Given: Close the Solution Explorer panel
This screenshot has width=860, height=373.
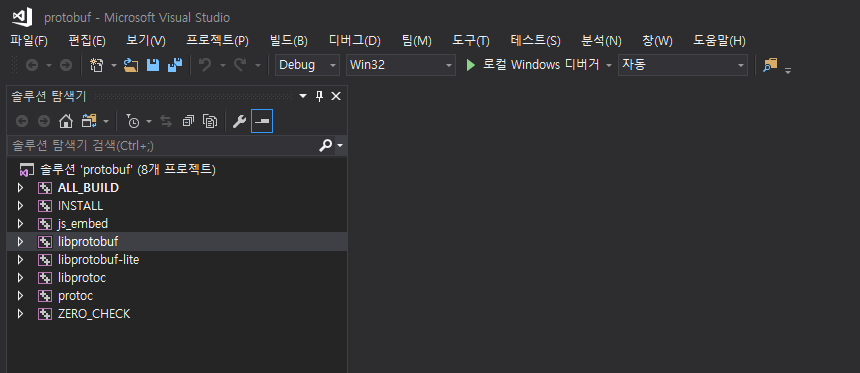Looking at the screenshot, I should (x=336, y=97).
